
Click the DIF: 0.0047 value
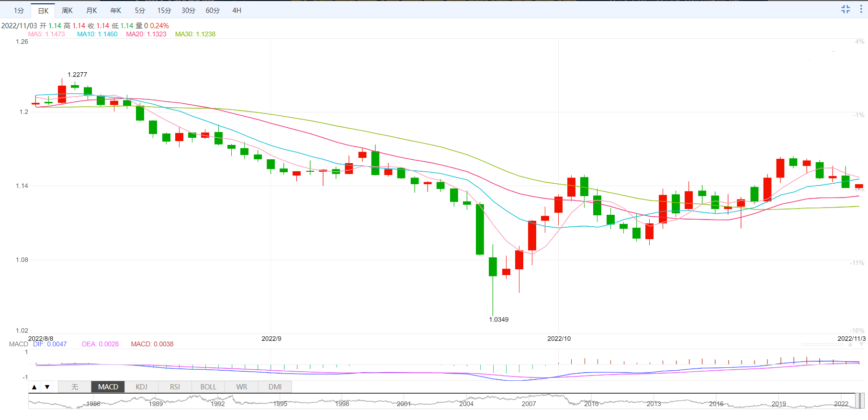tap(50, 344)
